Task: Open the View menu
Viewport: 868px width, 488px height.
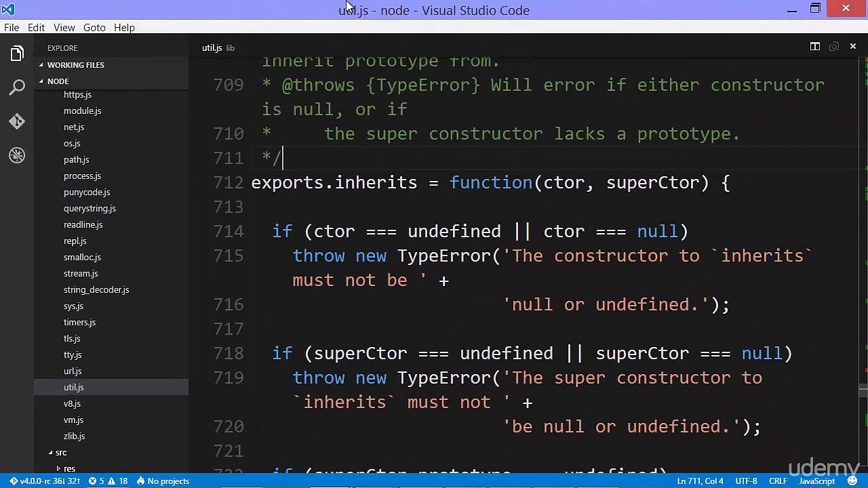Action: click(64, 28)
